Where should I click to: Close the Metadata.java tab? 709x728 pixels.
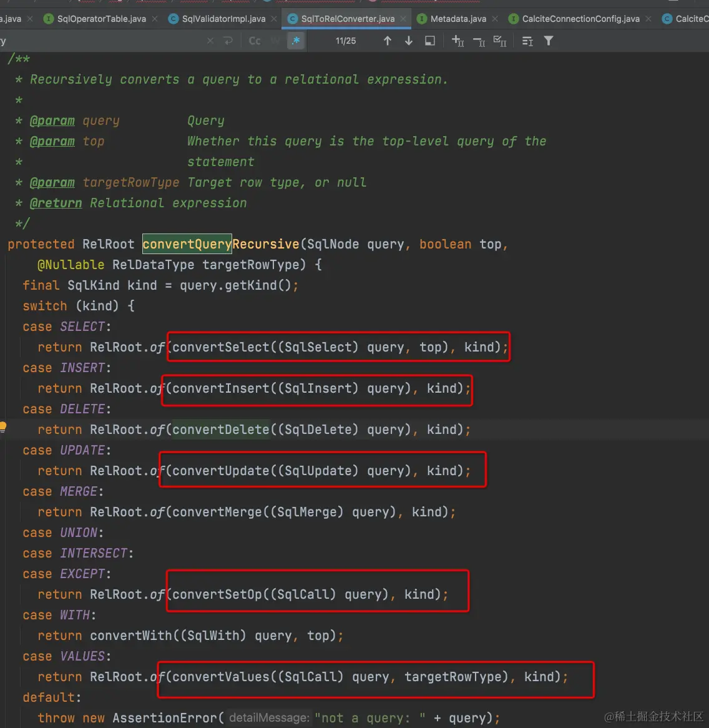(x=495, y=19)
